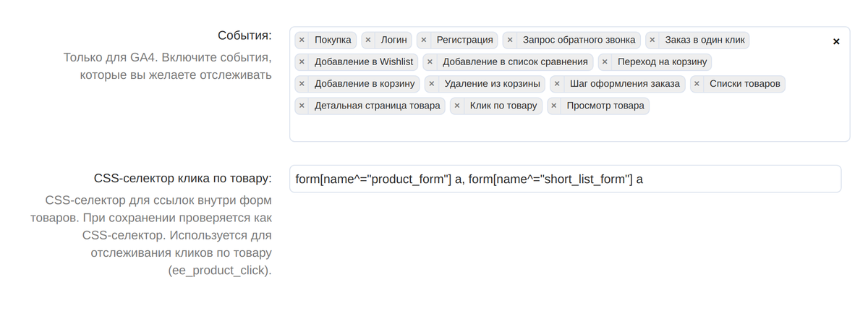Viewport: 868px width, 319px height.
Task: Remove the Покупка event tag
Action: 302,41
